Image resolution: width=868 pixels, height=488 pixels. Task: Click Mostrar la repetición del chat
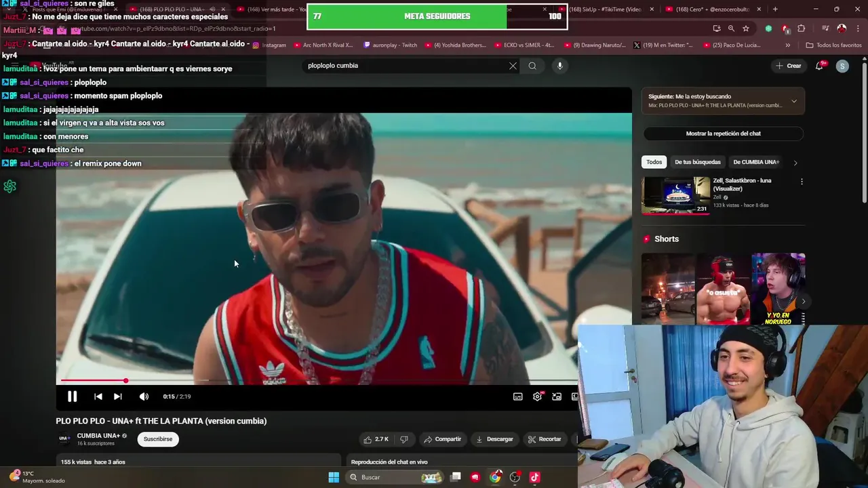(724, 134)
